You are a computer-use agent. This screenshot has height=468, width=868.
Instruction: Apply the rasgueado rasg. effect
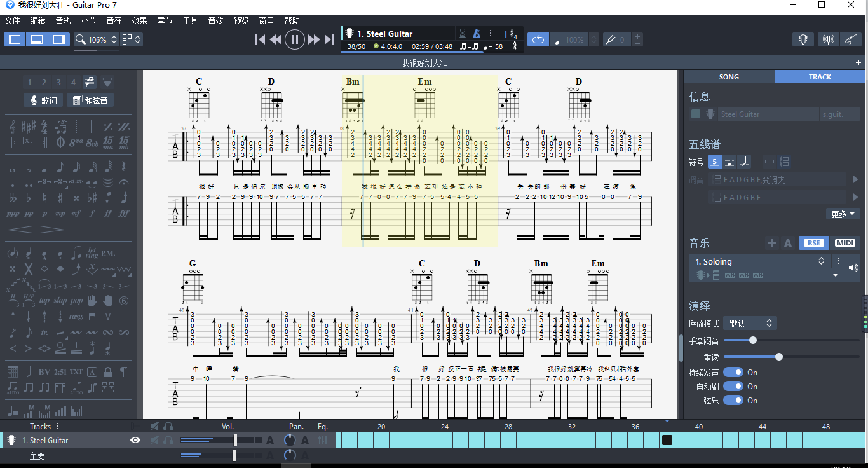(76, 317)
